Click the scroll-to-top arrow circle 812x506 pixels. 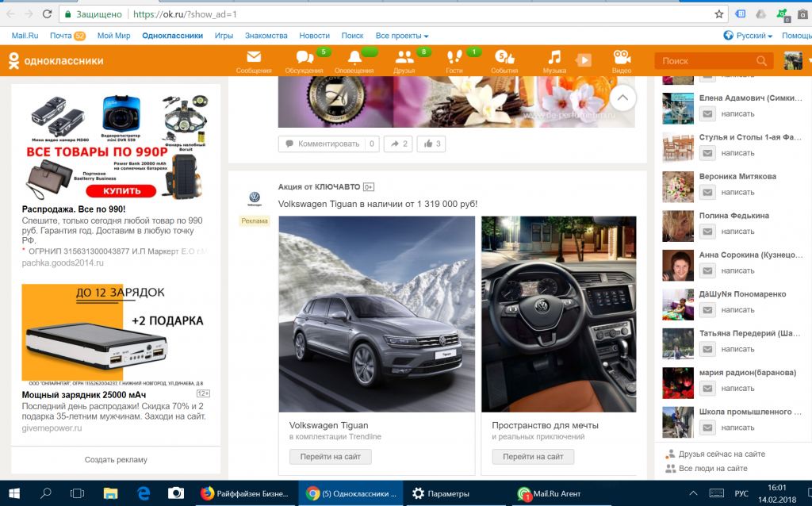(623, 98)
